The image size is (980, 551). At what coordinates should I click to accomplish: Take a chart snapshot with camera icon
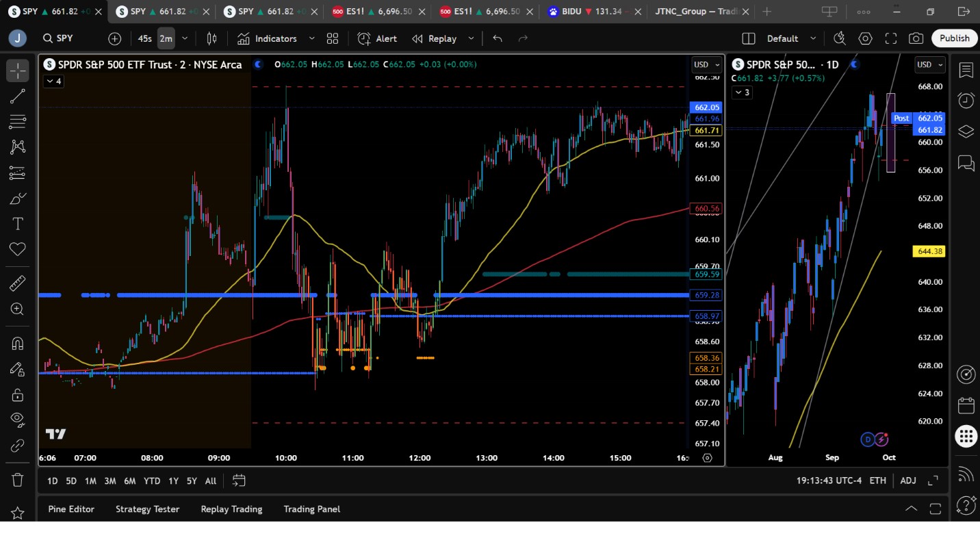(x=916, y=38)
